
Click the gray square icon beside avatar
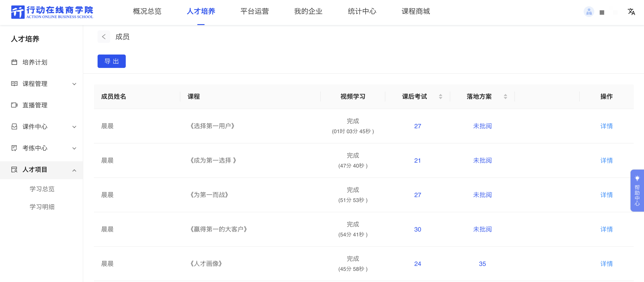[x=602, y=12]
